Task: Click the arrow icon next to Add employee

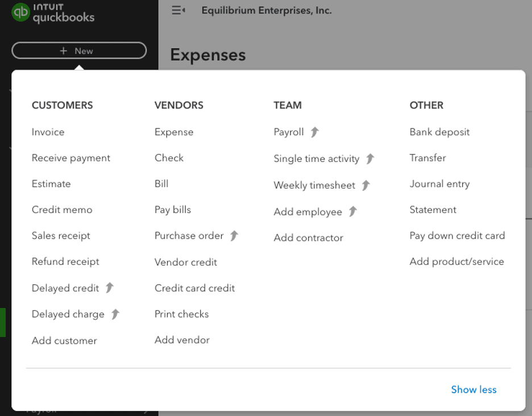Action: pyautogui.click(x=353, y=211)
